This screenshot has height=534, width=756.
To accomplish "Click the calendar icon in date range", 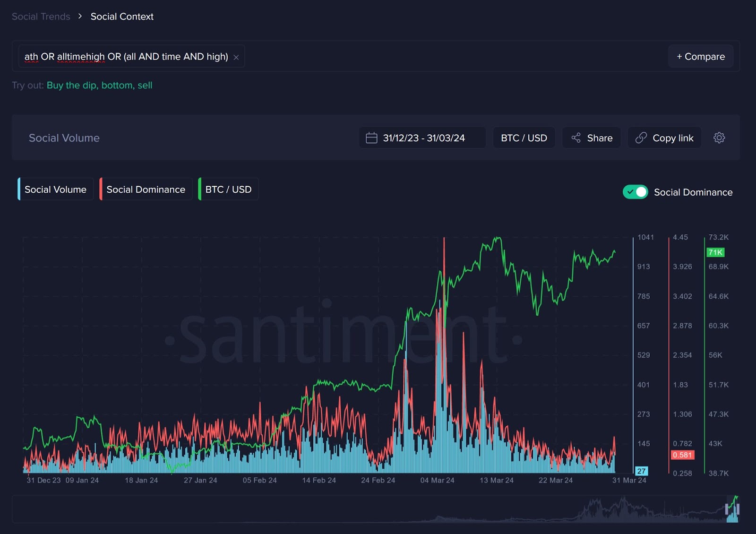I will (371, 138).
